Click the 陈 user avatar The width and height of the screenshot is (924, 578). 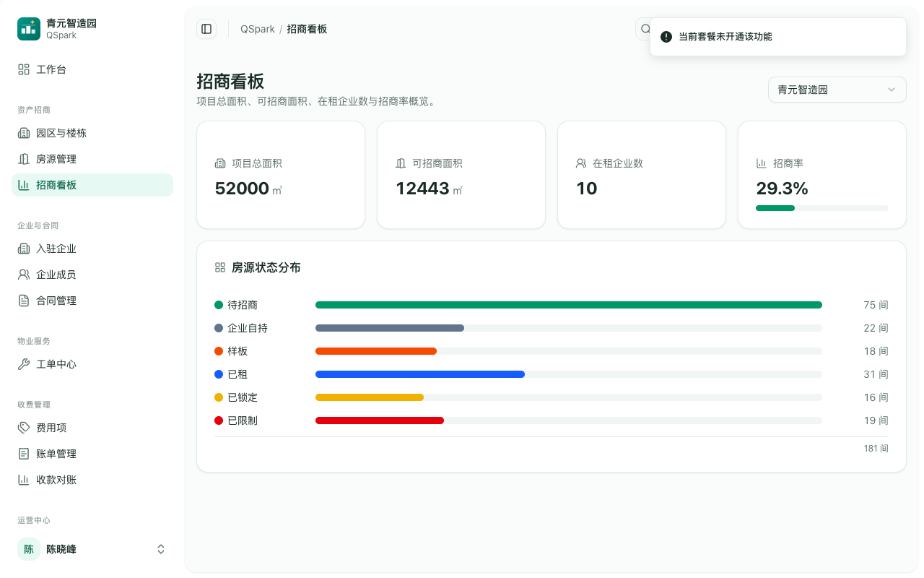click(29, 549)
